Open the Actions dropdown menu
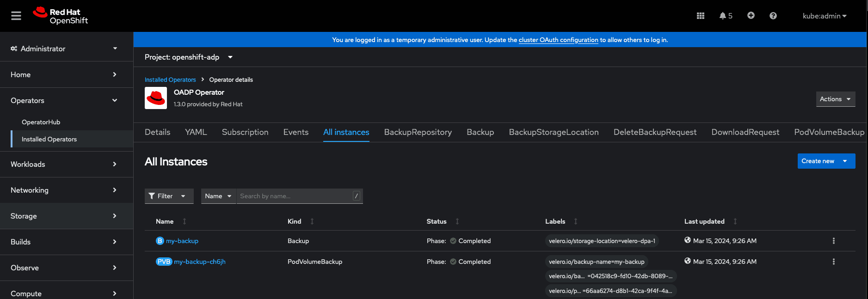Image resolution: width=868 pixels, height=299 pixels. tap(836, 99)
